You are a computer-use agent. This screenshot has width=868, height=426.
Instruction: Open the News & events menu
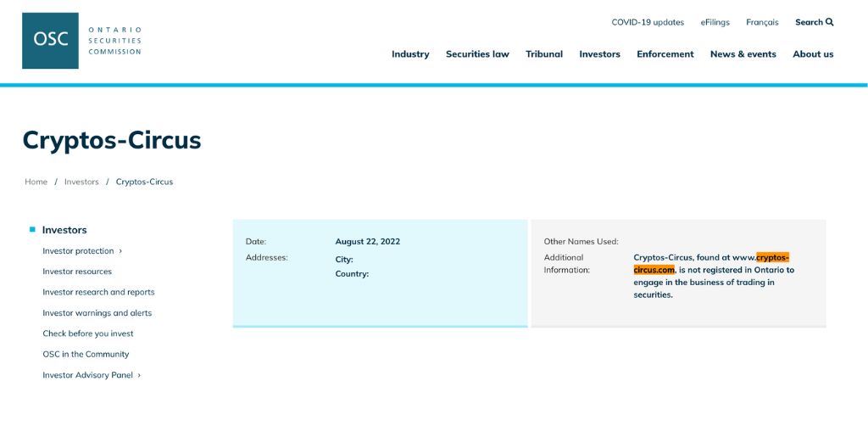click(x=743, y=53)
